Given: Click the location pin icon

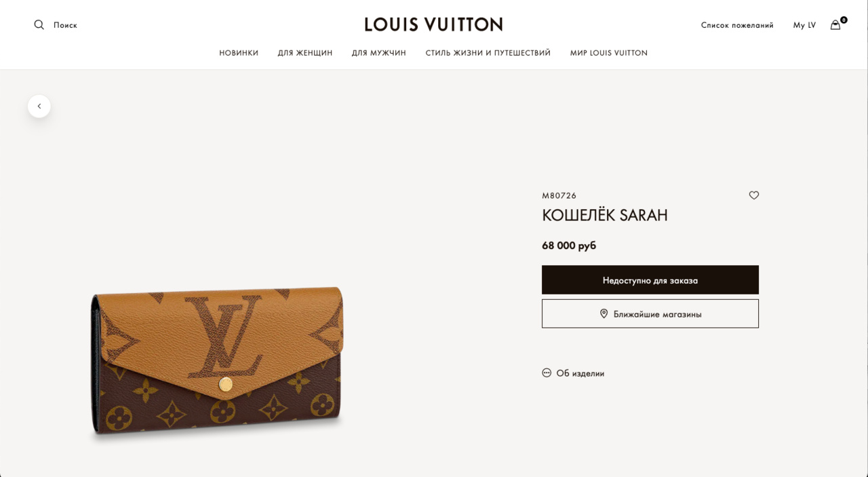Looking at the screenshot, I should [604, 313].
